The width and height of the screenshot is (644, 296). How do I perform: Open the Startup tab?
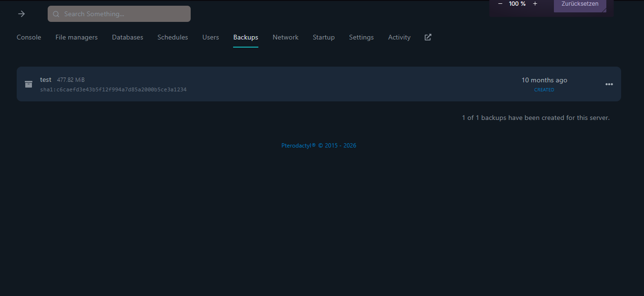click(324, 37)
